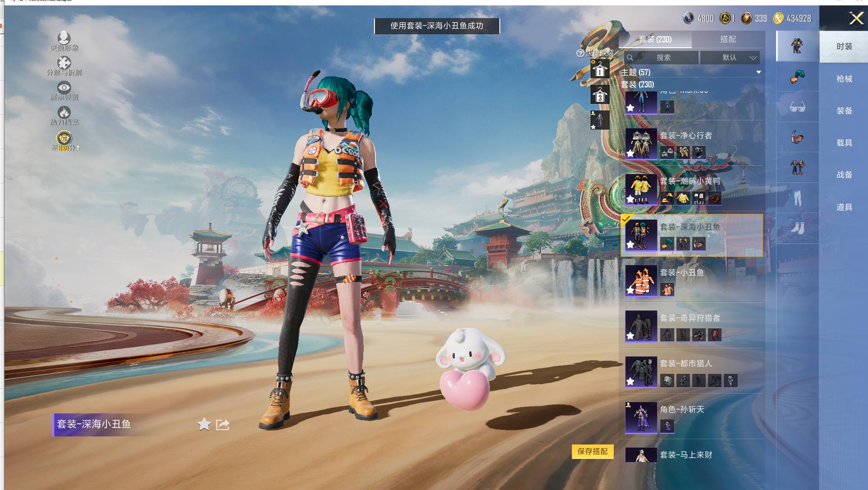Open 分解与拆解 (decompose and dismantle) puzzle icon
Screen dimensions: 868x490
point(64,63)
